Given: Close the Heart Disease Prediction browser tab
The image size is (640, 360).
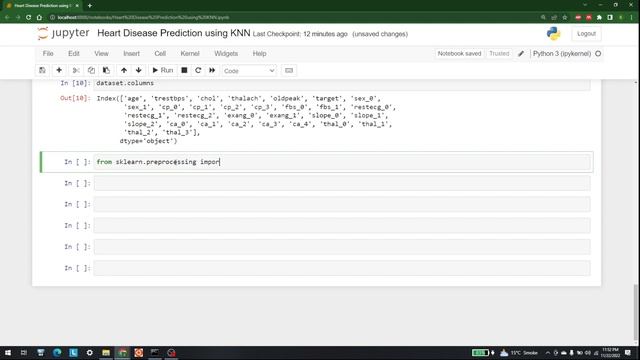Looking at the screenshot, I should tap(77, 6).
